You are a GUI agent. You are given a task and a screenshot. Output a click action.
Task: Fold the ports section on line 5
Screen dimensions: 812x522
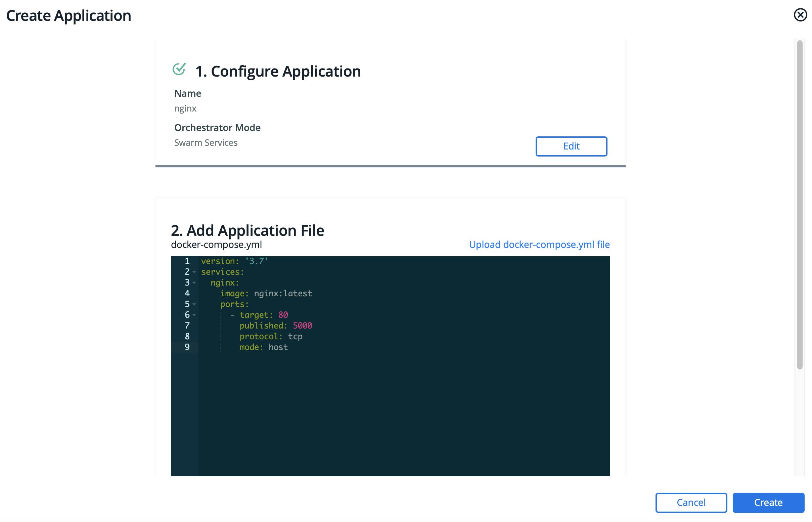(x=194, y=304)
